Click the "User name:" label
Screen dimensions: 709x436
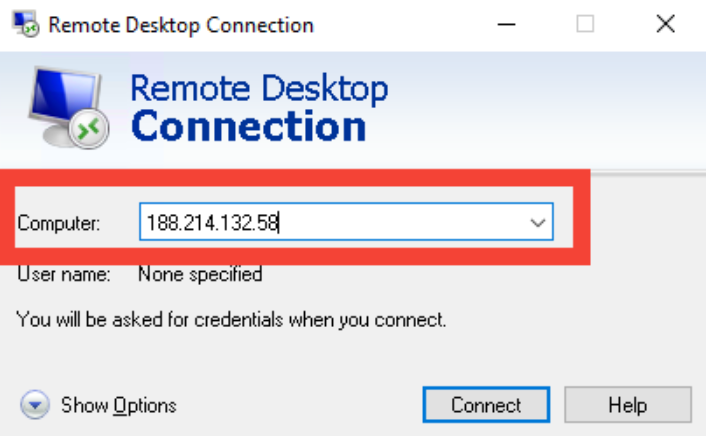63,273
